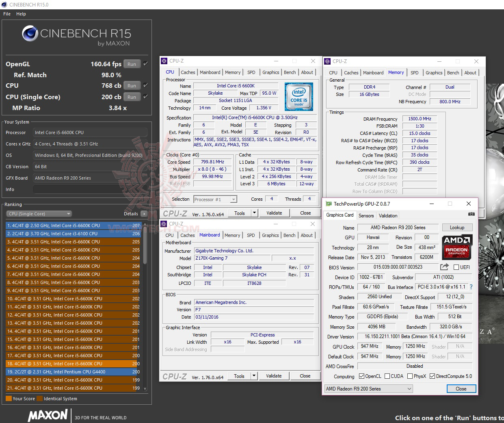Click the AMD Radeon Graphics logo
The width and height of the screenshot is (504, 423).
click(456, 247)
